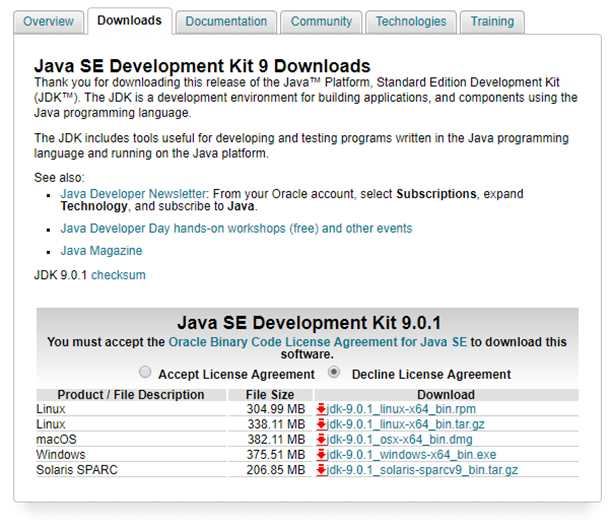This screenshot has height=520, width=610.
Task: Click the Download column header
Action: pyautogui.click(x=446, y=395)
